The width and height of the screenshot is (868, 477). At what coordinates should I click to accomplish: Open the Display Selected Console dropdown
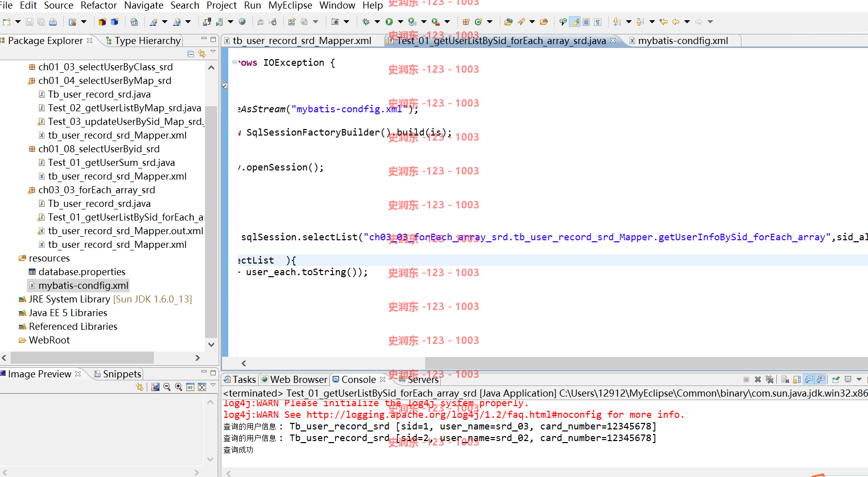859,379
